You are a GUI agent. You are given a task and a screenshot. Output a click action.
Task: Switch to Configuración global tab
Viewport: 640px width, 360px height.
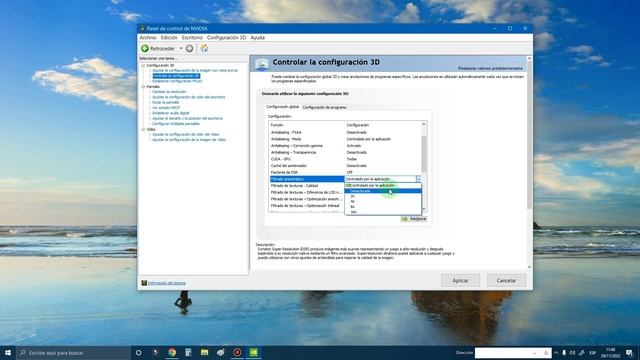(x=282, y=107)
